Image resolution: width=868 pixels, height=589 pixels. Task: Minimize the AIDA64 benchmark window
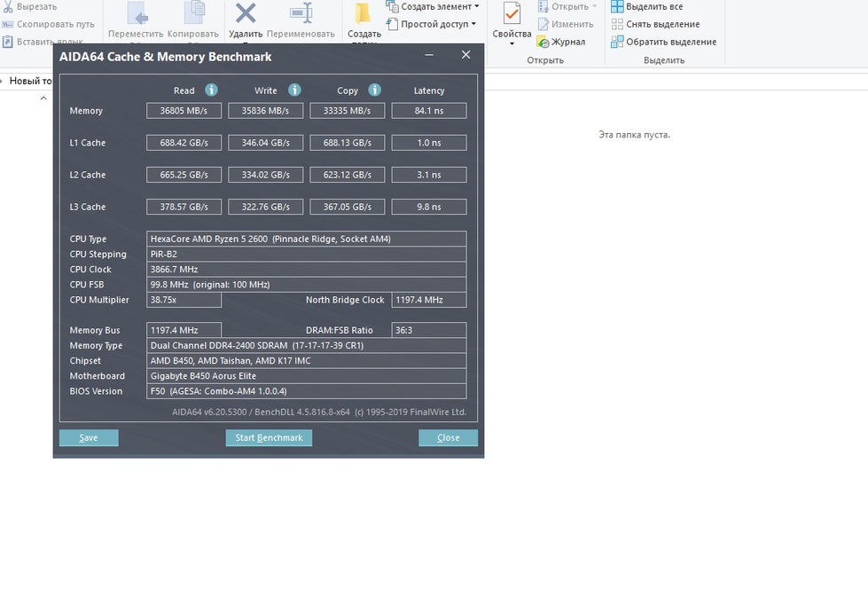(429, 55)
